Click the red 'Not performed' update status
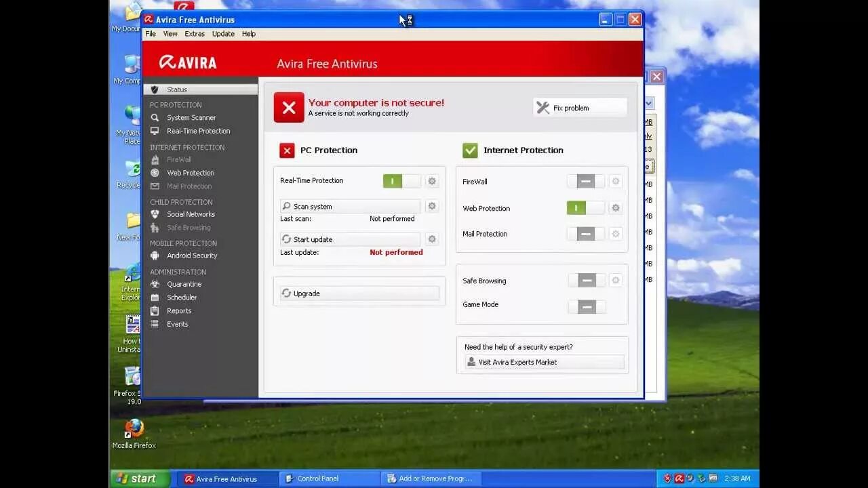 click(396, 252)
